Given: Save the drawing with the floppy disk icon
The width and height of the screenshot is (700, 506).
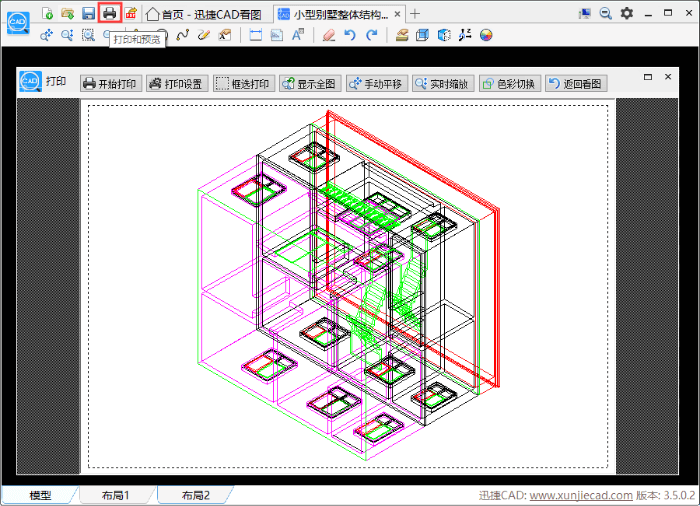Looking at the screenshot, I should click(x=88, y=13).
